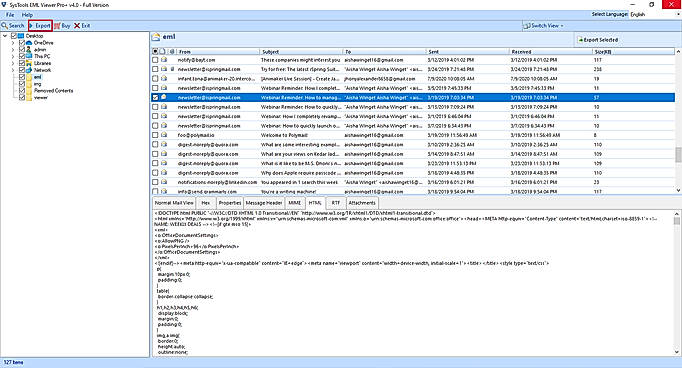The width and height of the screenshot is (682, 368).
Task: Click envelope icon of notify@bayt.com email
Action: [x=164, y=60]
